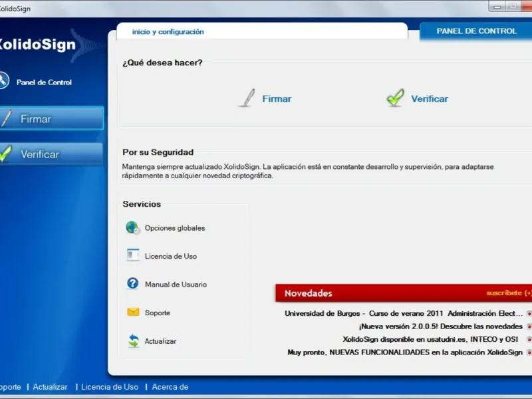
Task: Click Actualizar in the bottom footer bar
Action: pos(51,387)
